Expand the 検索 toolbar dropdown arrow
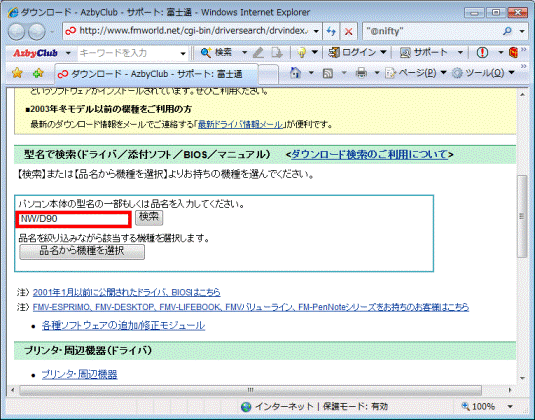This screenshot has height=420, width=535. point(244,53)
